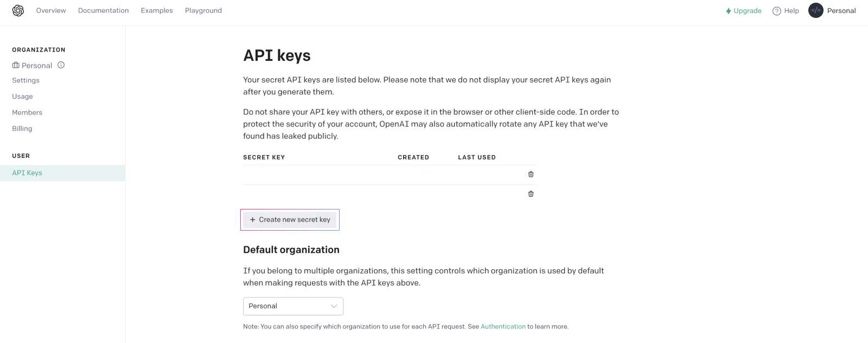Screen dimensions: 868x343
Task: Open the Authentication documentation link
Action: 503,326
